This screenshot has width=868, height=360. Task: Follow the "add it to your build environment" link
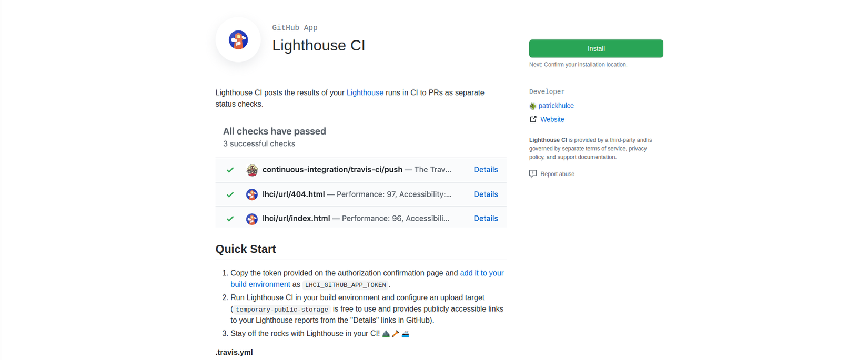point(481,273)
